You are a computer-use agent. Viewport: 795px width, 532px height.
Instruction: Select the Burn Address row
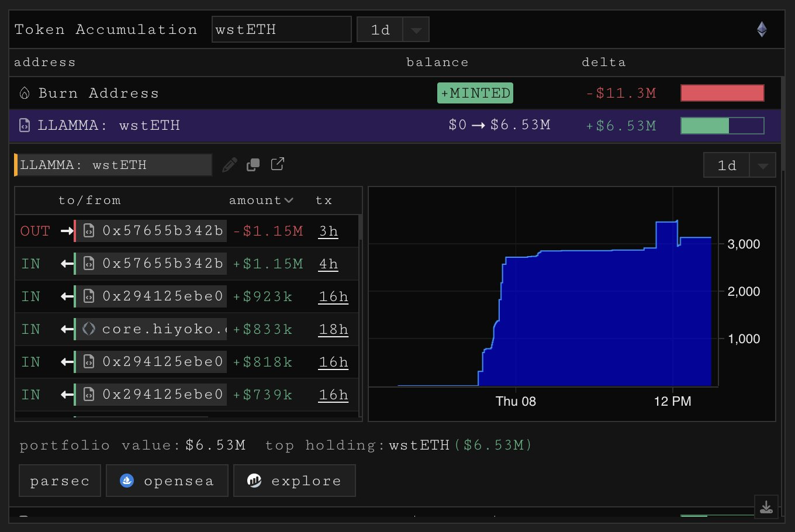(395, 93)
